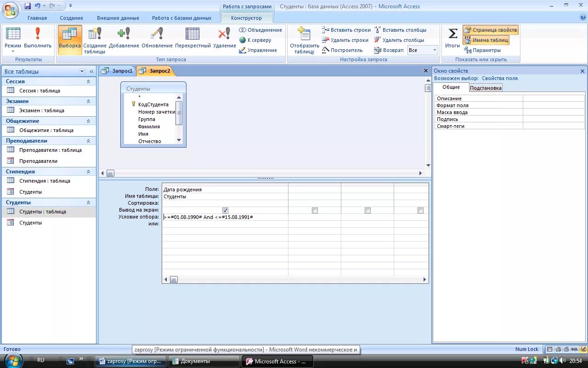
Task: Switch to the Запрос1 document tab
Action: point(118,71)
